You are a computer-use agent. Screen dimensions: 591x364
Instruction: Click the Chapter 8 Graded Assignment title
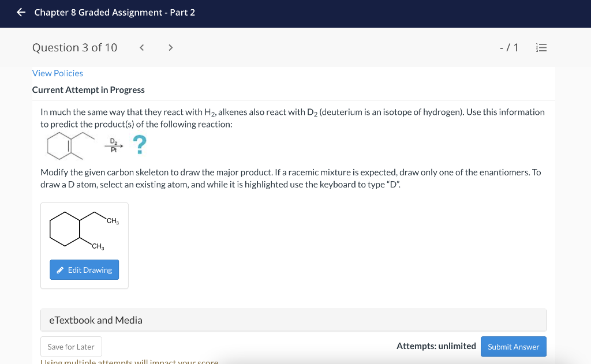(x=115, y=13)
